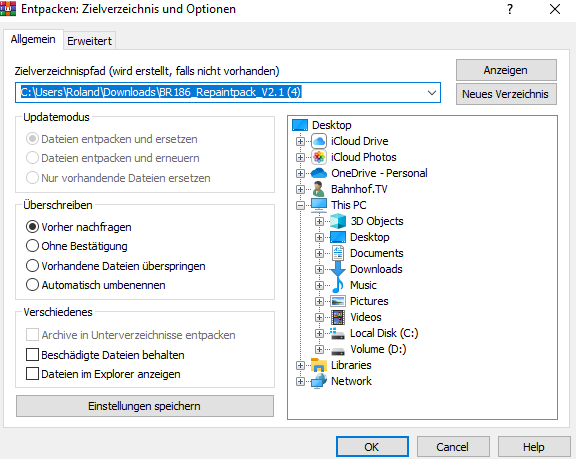
Task: Select the Network globe icon
Action: [318, 381]
